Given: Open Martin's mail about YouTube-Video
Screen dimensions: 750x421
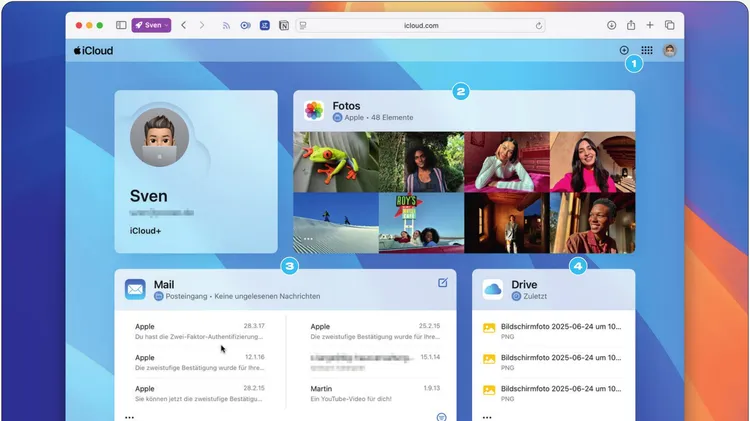Looking at the screenshot, I should pyautogui.click(x=375, y=393).
